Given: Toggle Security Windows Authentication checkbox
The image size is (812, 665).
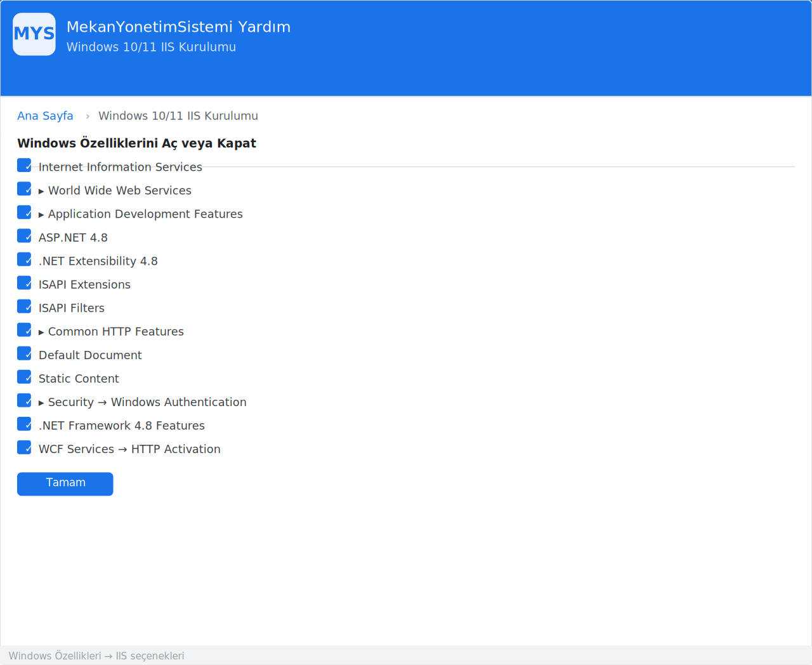Looking at the screenshot, I should 24,400.
